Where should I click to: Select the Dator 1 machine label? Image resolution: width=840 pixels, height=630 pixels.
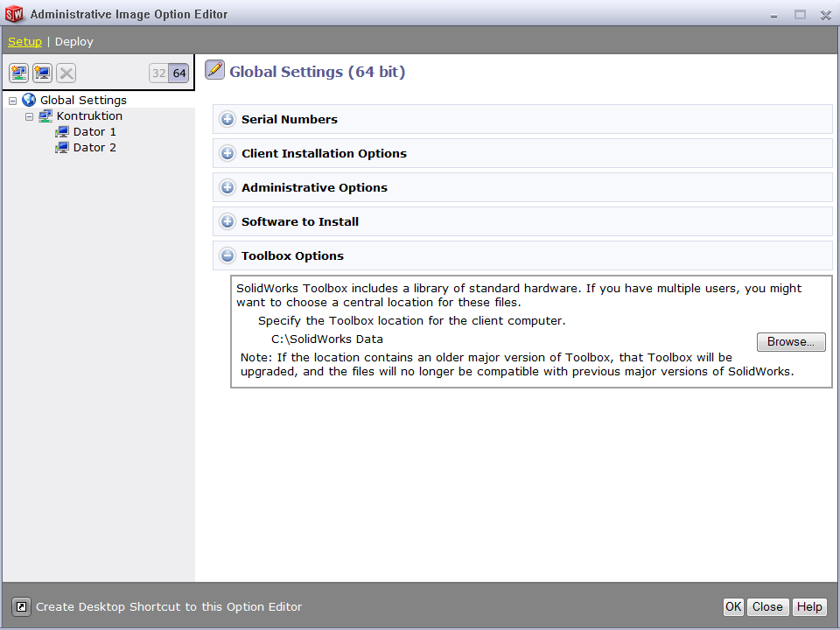[94, 132]
